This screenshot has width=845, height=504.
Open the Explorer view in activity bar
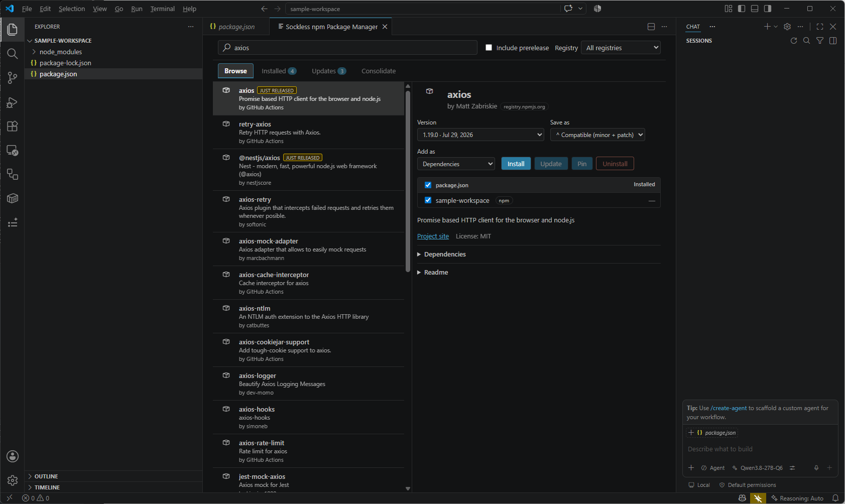coord(13,30)
